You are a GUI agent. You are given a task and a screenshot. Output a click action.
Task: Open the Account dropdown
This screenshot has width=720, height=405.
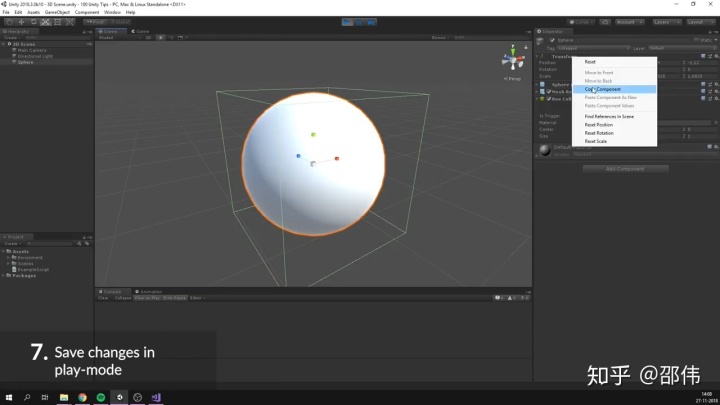click(629, 22)
